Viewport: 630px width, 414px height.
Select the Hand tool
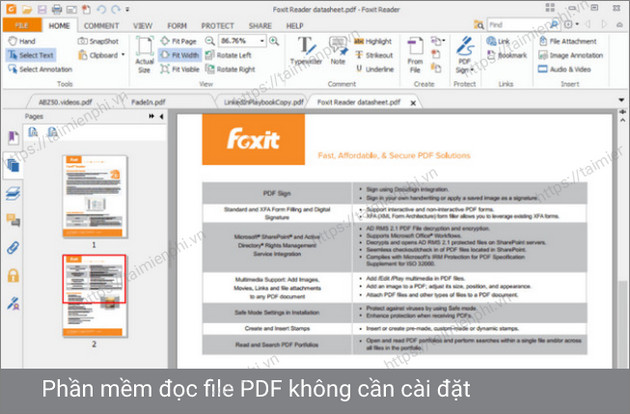(x=22, y=41)
